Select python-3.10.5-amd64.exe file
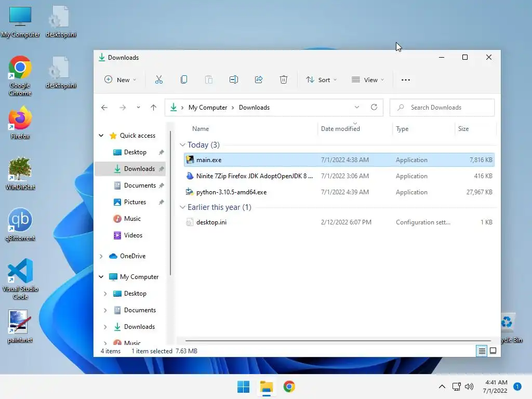Image resolution: width=532 pixels, height=399 pixels. coord(339,192)
